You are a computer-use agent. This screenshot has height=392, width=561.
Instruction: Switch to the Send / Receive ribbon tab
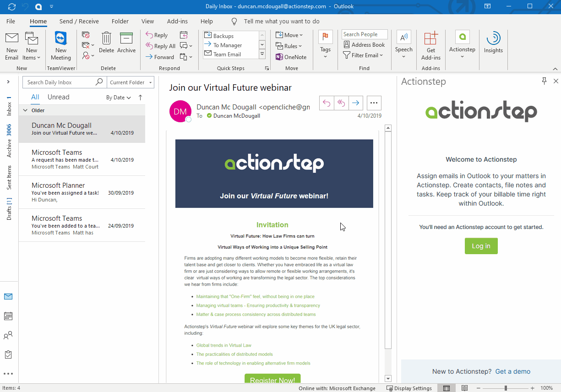(x=79, y=21)
